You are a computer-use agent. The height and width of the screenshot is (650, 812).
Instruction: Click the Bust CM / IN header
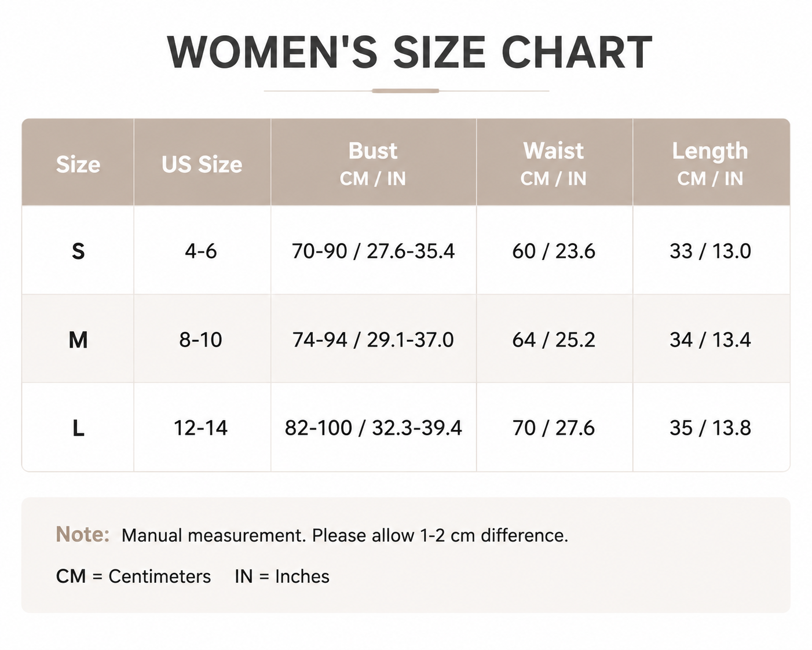click(373, 164)
